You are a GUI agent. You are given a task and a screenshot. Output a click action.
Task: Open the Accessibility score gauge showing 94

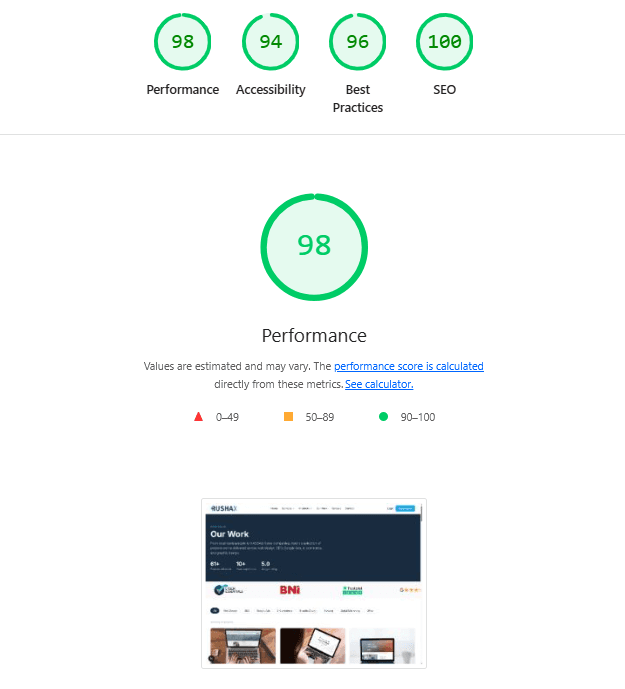click(270, 42)
